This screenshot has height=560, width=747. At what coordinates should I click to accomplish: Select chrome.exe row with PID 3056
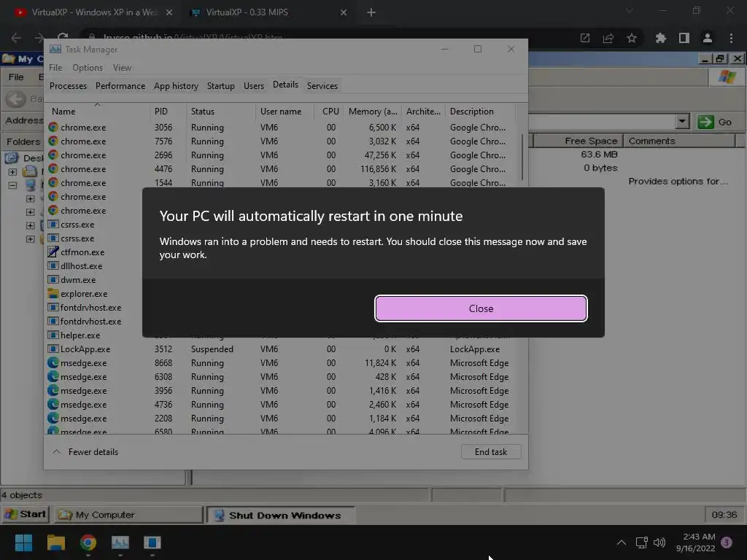pyautogui.click(x=281, y=128)
